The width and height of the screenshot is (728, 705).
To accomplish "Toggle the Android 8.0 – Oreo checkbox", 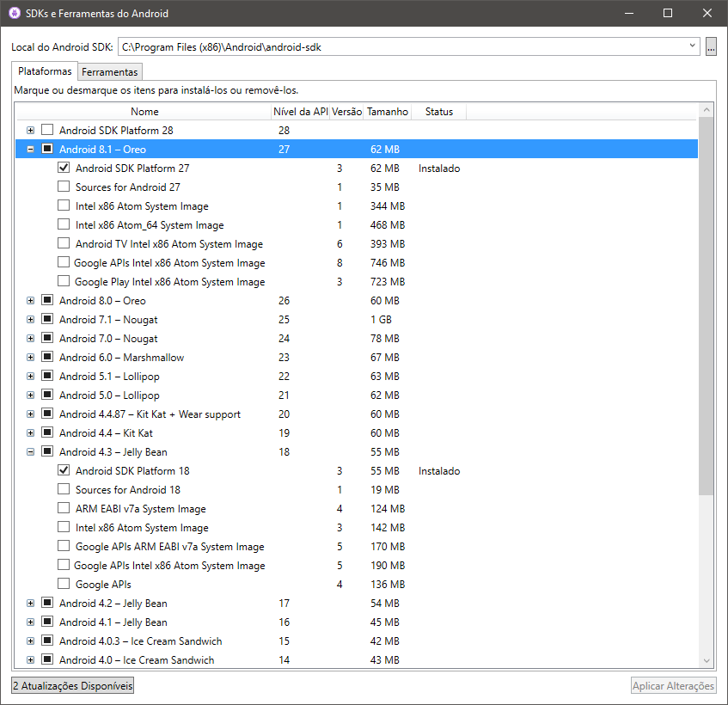I will click(47, 300).
